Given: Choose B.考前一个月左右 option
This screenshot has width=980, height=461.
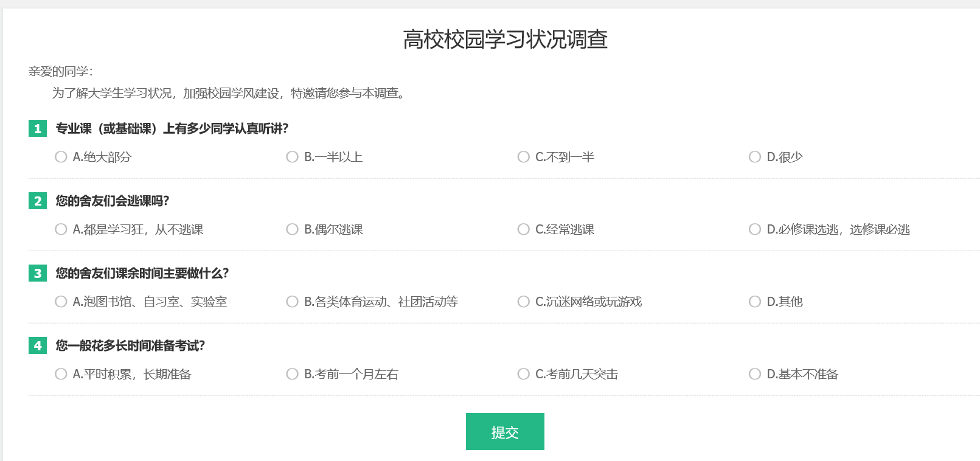Looking at the screenshot, I should pyautogui.click(x=292, y=374).
